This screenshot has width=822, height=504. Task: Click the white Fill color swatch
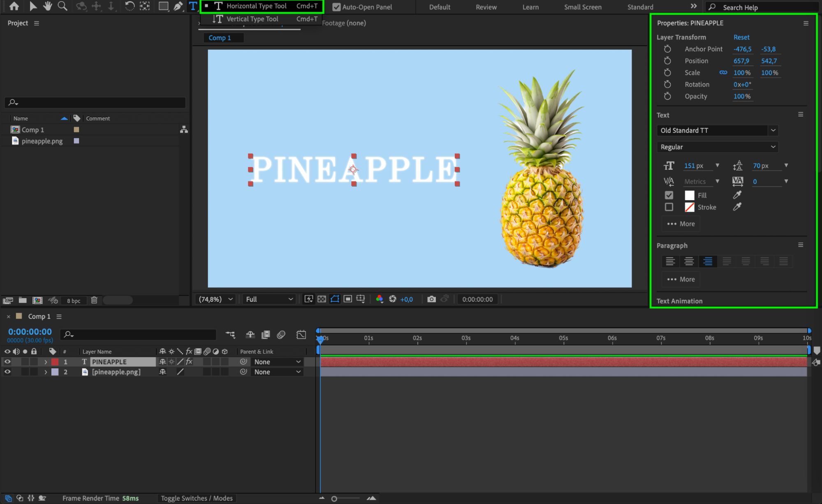click(x=689, y=195)
